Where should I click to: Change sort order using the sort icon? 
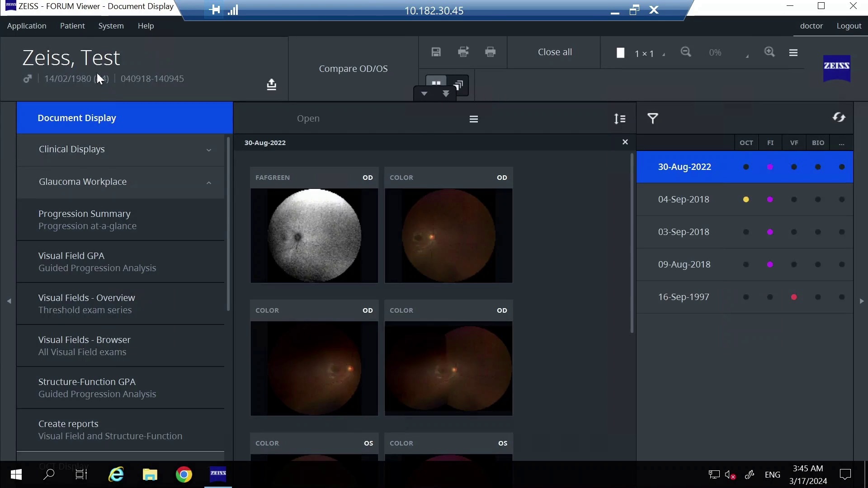click(x=620, y=118)
